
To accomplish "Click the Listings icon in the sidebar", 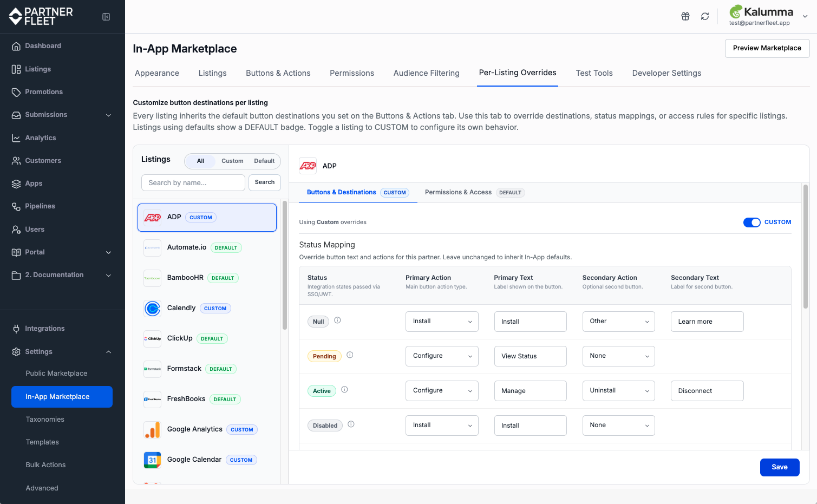I will tap(16, 69).
